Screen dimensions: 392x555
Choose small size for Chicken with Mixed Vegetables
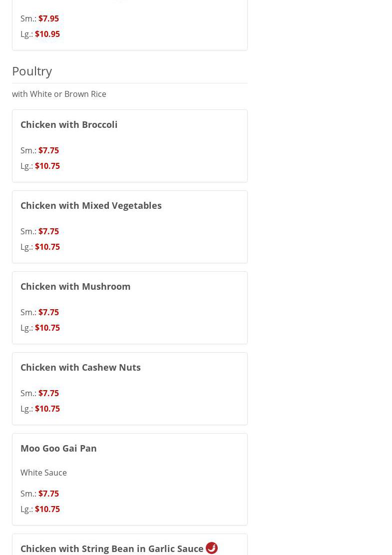click(48, 231)
